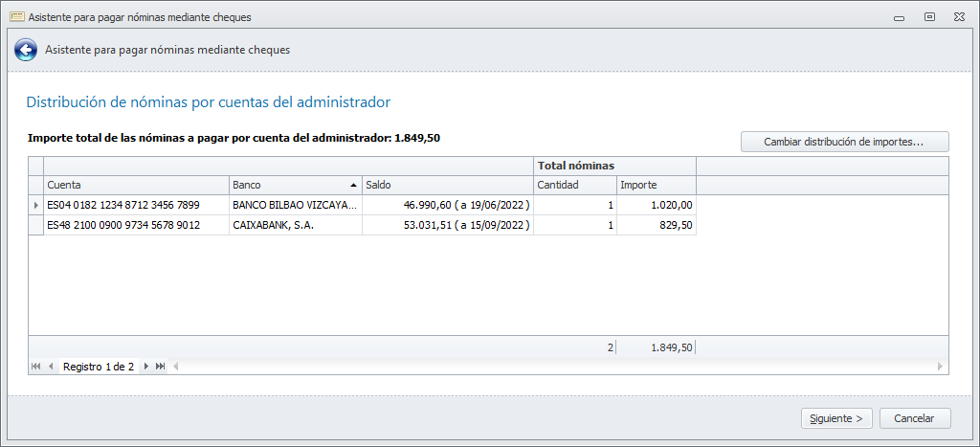Jump to last record in navigator
This screenshot has width=980, height=447.
point(161,367)
